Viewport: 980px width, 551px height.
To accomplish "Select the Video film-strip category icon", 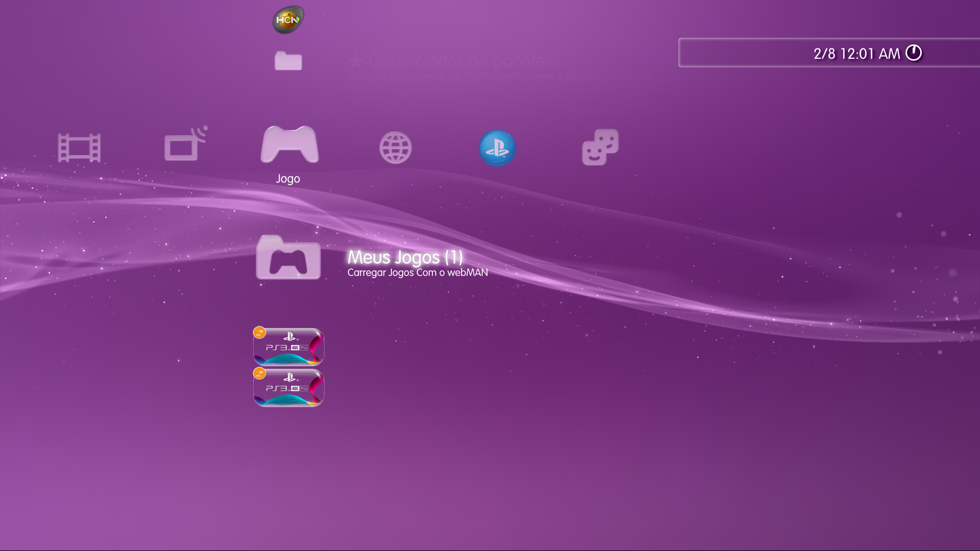I will 79,147.
